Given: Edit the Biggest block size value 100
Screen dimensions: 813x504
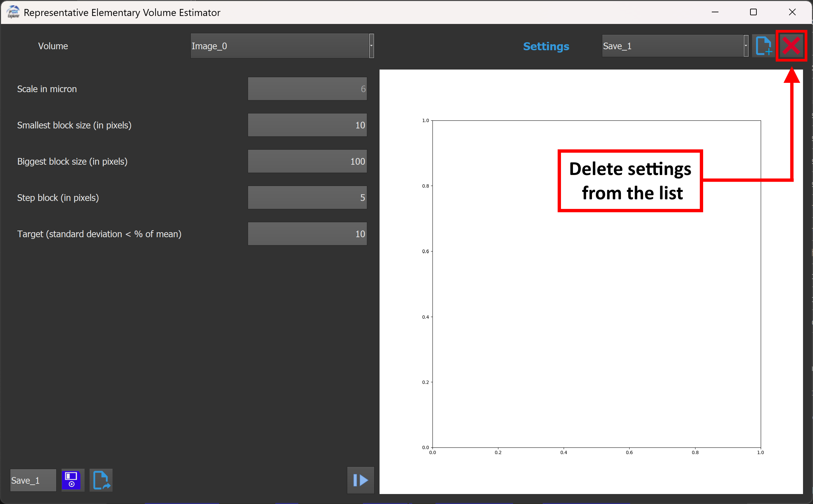Looking at the screenshot, I should coord(307,161).
